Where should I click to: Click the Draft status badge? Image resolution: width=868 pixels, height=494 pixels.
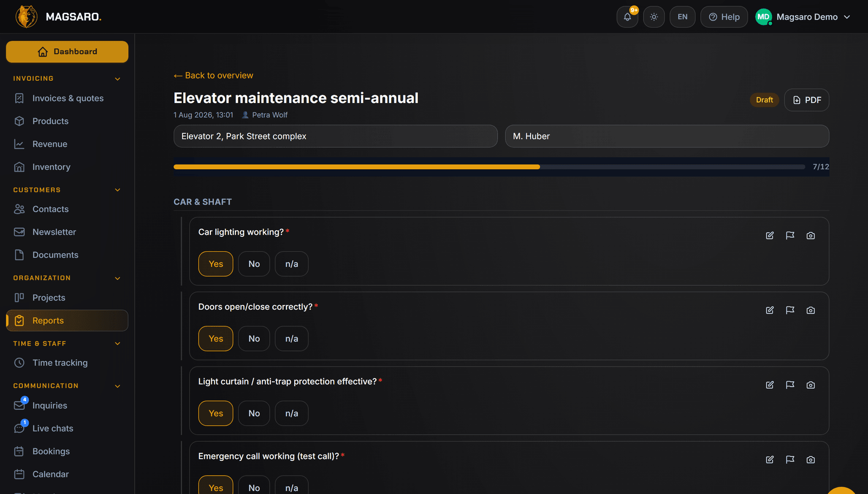pos(764,100)
